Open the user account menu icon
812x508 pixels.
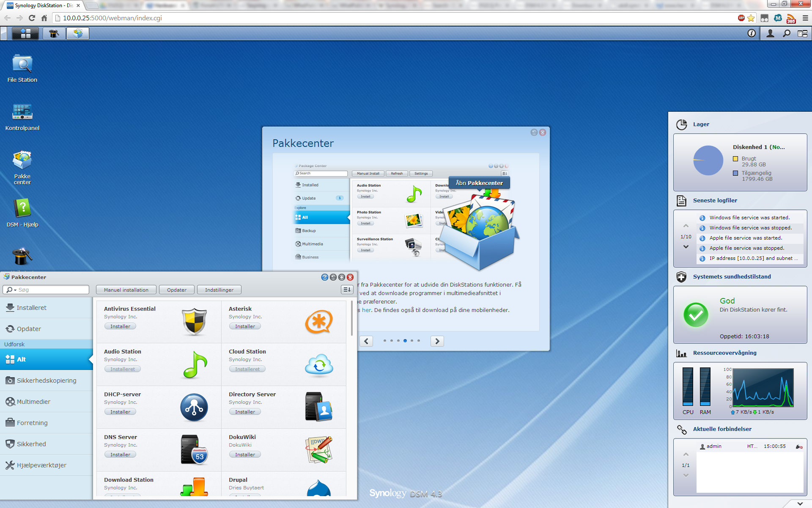point(770,33)
